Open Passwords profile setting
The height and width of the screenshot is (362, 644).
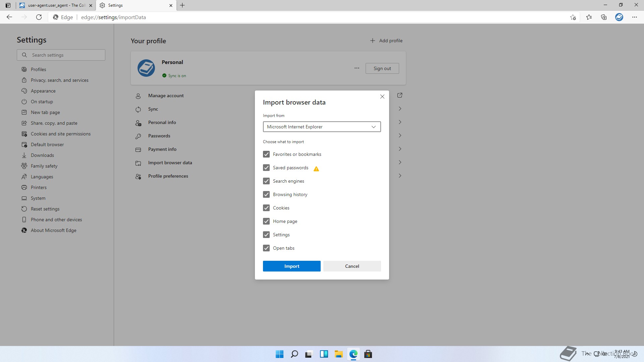159,136
